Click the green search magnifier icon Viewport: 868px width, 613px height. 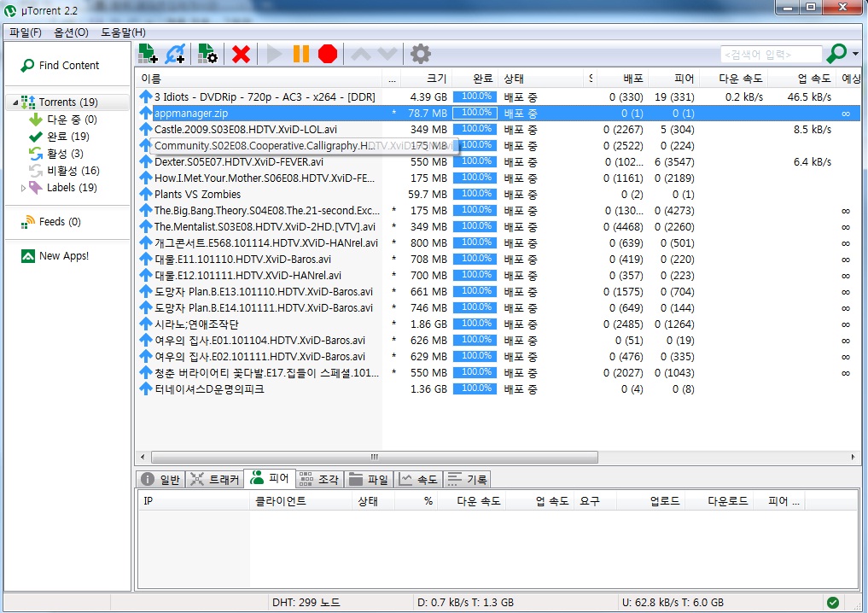[x=836, y=54]
